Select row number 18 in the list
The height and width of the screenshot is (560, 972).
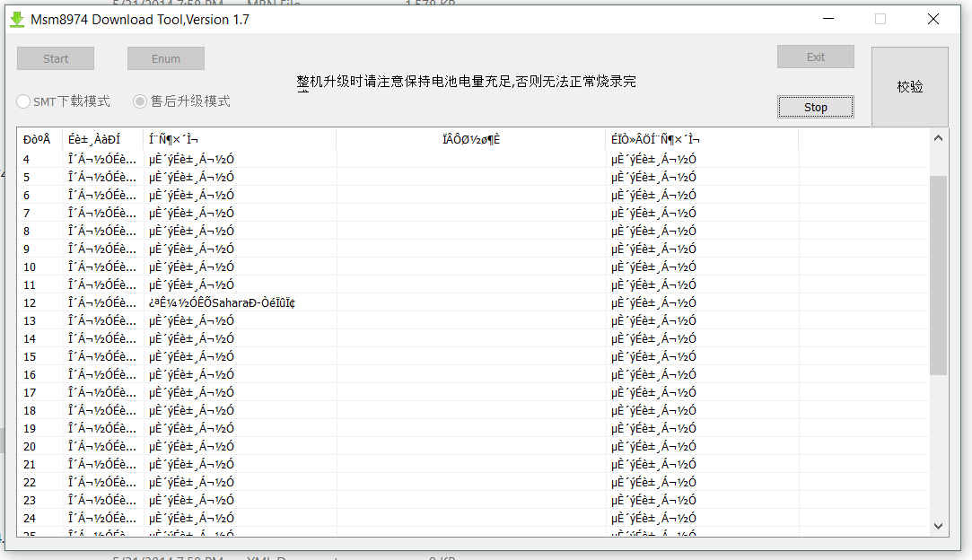tap(473, 411)
